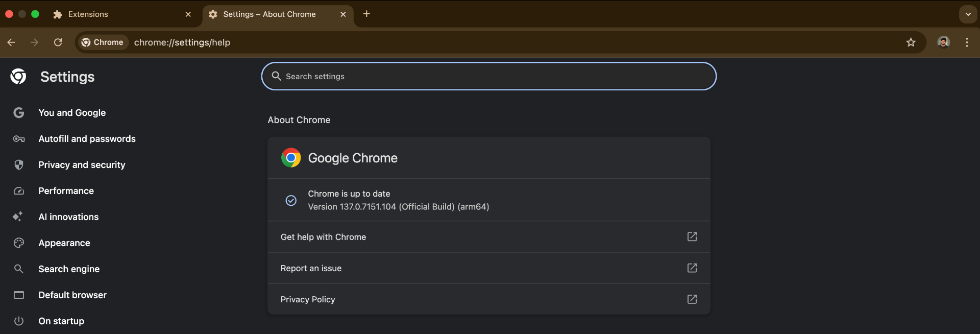Add a new tab with the plus button
The width and height of the screenshot is (980, 334).
[366, 14]
